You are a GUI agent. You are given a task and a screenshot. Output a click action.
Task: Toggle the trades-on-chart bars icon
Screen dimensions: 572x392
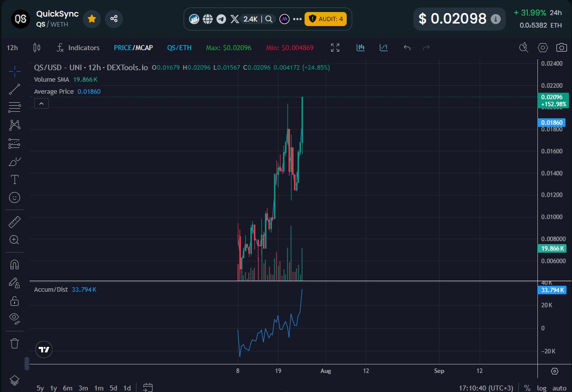tap(360, 48)
